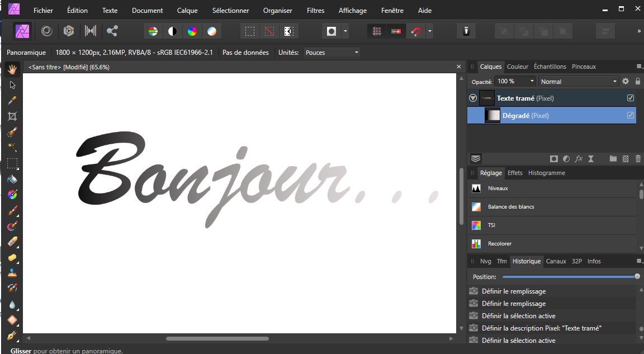The width and height of the screenshot is (644, 354).
Task: Switch to the Photo persona
Action: click(x=22, y=31)
